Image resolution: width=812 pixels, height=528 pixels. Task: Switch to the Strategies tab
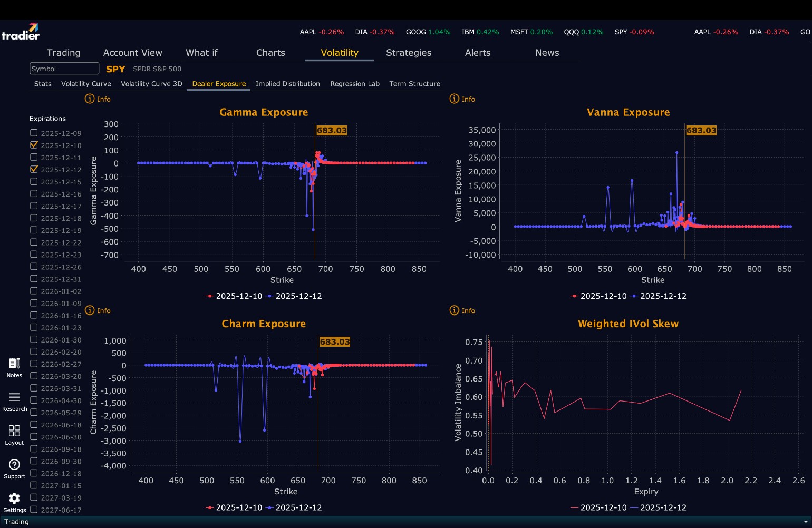(409, 53)
